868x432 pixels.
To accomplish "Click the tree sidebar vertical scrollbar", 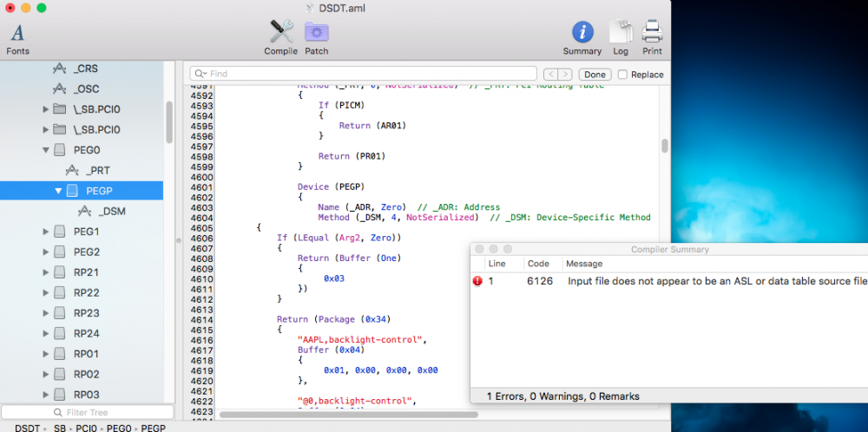I will (169, 121).
